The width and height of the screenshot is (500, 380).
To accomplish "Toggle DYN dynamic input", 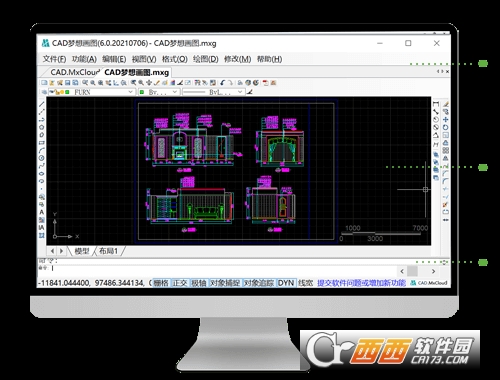I will click(x=286, y=283).
